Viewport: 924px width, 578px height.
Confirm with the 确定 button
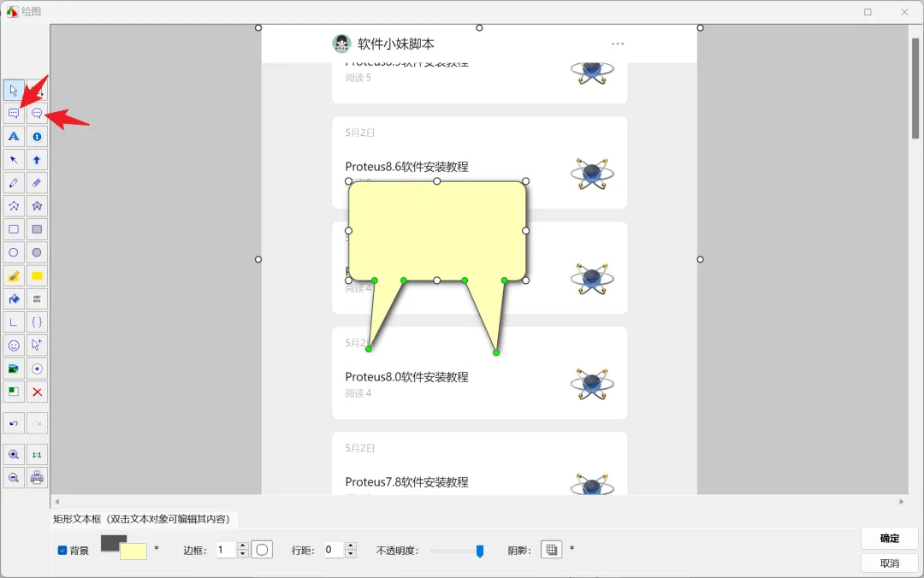point(889,539)
